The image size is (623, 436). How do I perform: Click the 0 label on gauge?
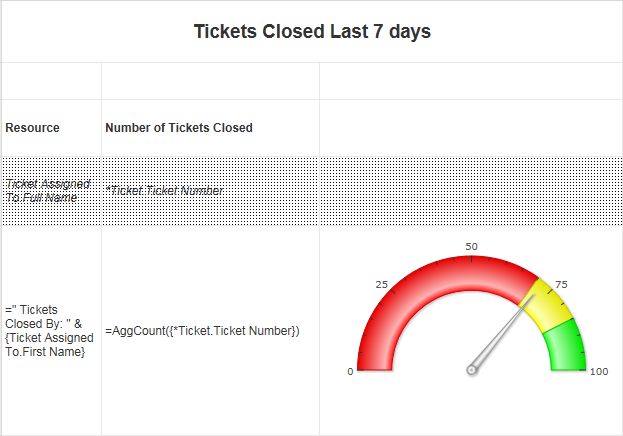pos(350,371)
